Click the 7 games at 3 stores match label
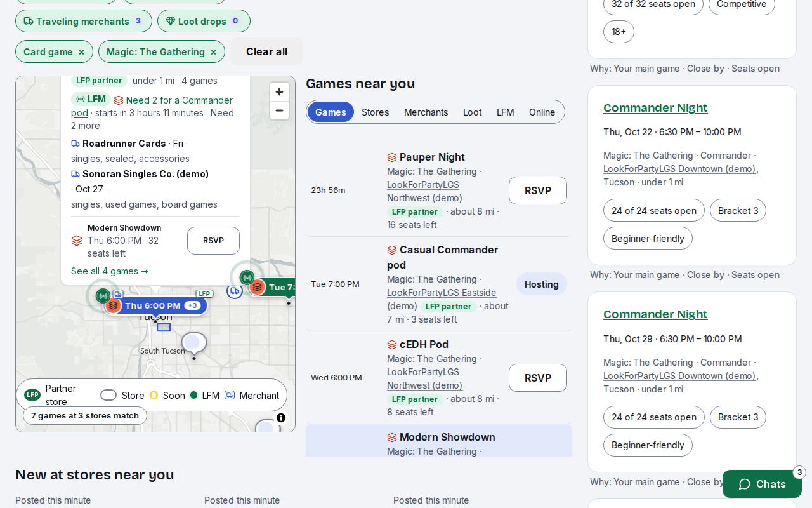The width and height of the screenshot is (812, 508). [85, 416]
